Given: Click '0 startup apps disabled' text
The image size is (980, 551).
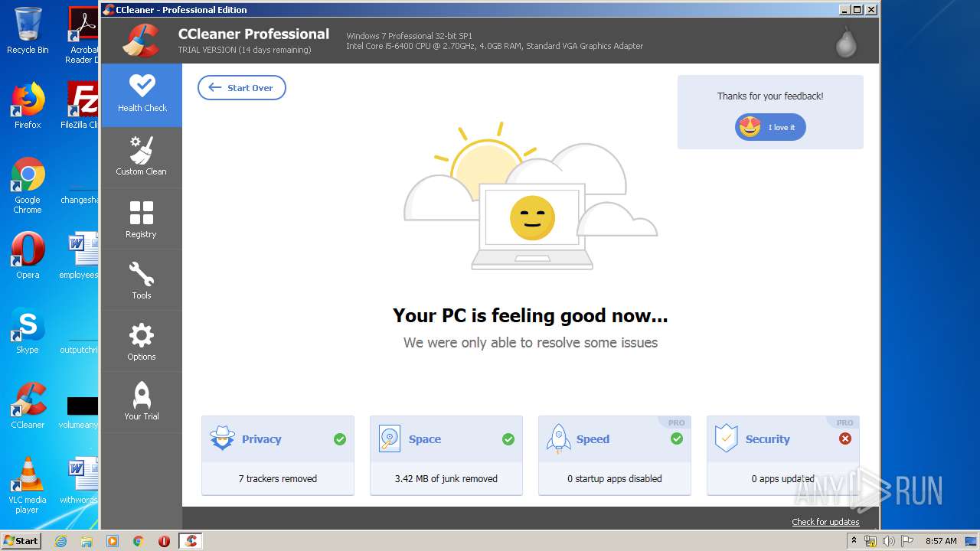Looking at the screenshot, I should 615,479.
